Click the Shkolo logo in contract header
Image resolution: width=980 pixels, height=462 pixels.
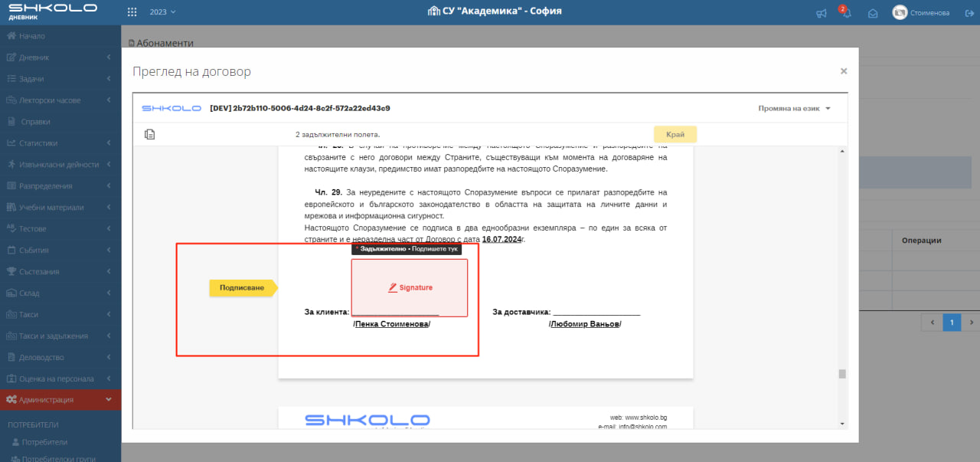[x=171, y=109]
